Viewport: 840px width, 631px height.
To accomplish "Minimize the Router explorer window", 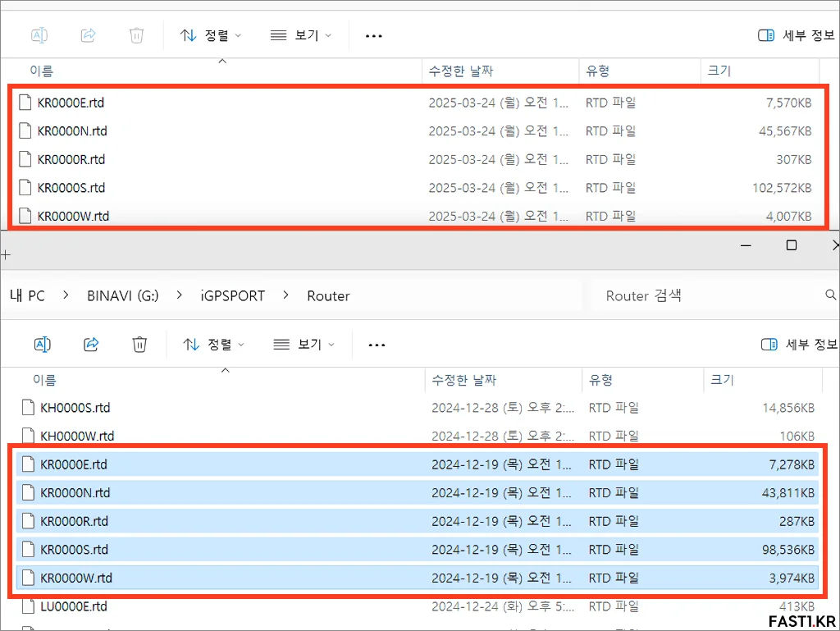I will (x=746, y=245).
